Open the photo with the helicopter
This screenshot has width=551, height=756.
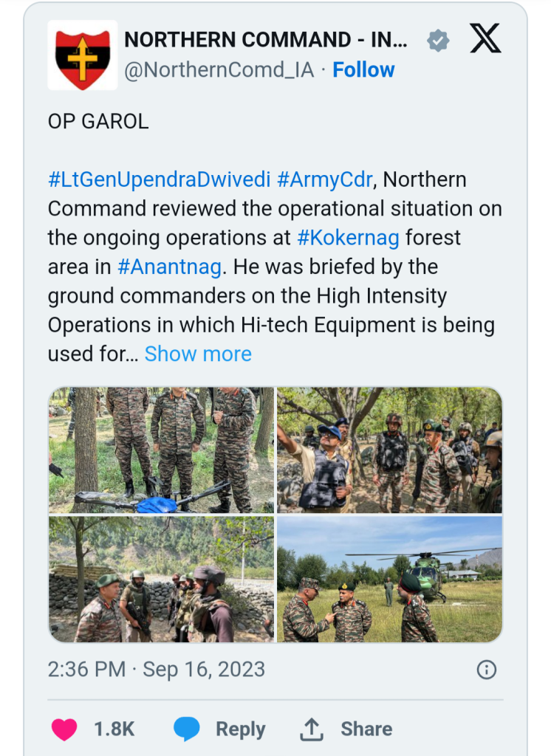[389, 579]
